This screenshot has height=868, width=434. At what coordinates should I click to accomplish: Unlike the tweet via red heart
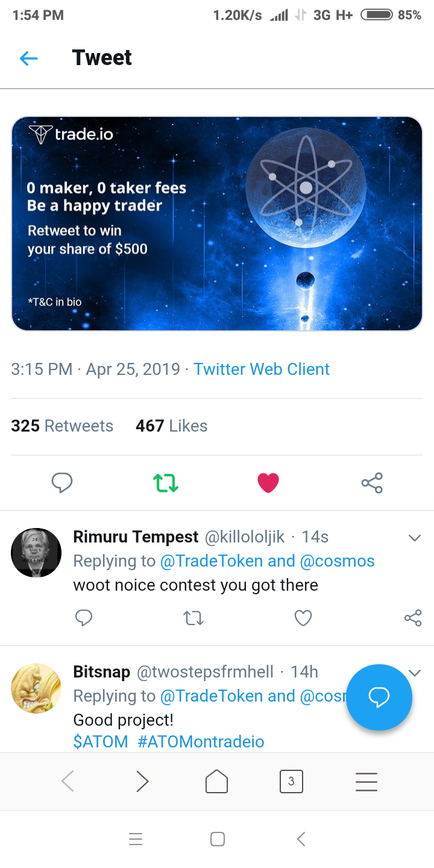point(268,483)
